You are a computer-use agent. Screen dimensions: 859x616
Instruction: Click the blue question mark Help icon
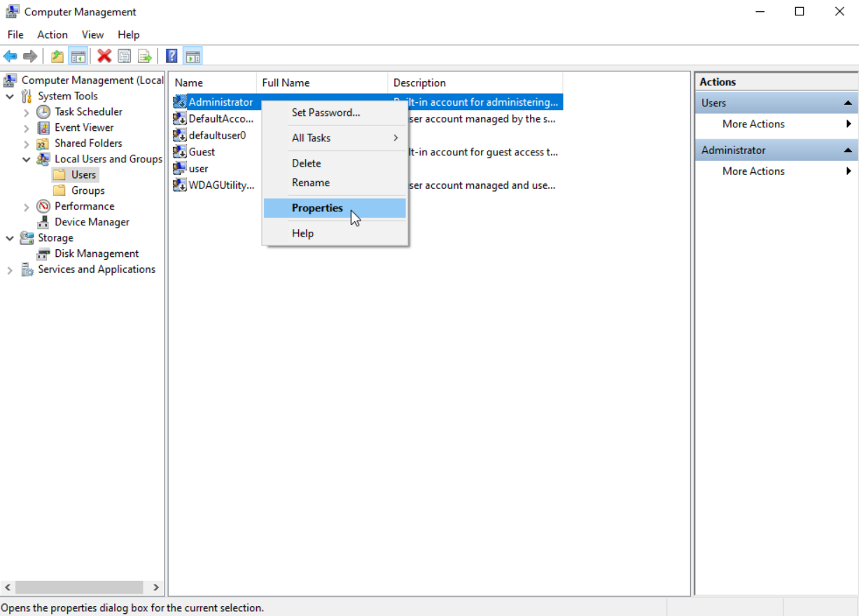[x=172, y=56]
